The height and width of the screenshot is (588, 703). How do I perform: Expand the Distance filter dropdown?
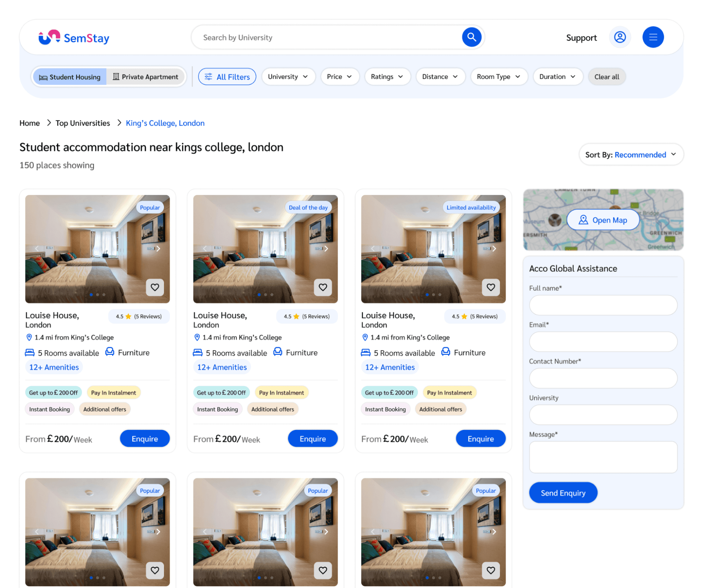[440, 77]
